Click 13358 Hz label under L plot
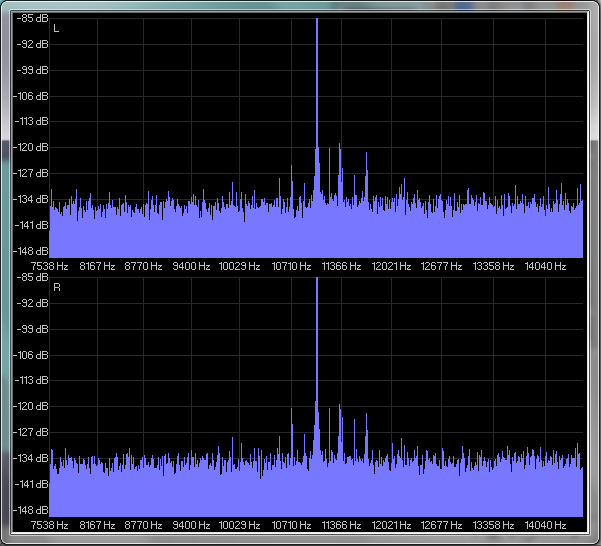This screenshot has height=546, width=601. tap(493, 266)
